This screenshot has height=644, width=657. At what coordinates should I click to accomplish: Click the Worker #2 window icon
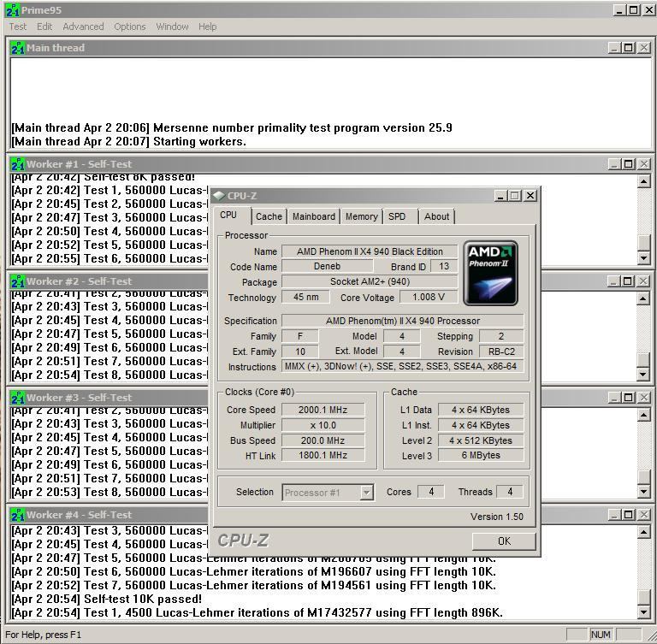18,281
